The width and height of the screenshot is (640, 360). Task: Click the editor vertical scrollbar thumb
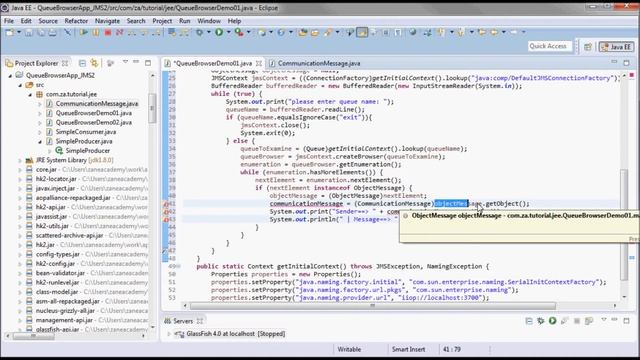pos(624,224)
